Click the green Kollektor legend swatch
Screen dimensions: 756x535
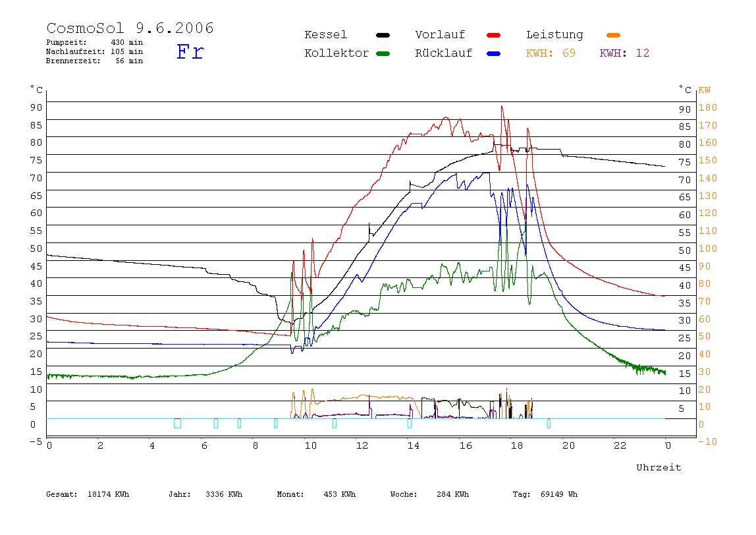[x=383, y=53]
